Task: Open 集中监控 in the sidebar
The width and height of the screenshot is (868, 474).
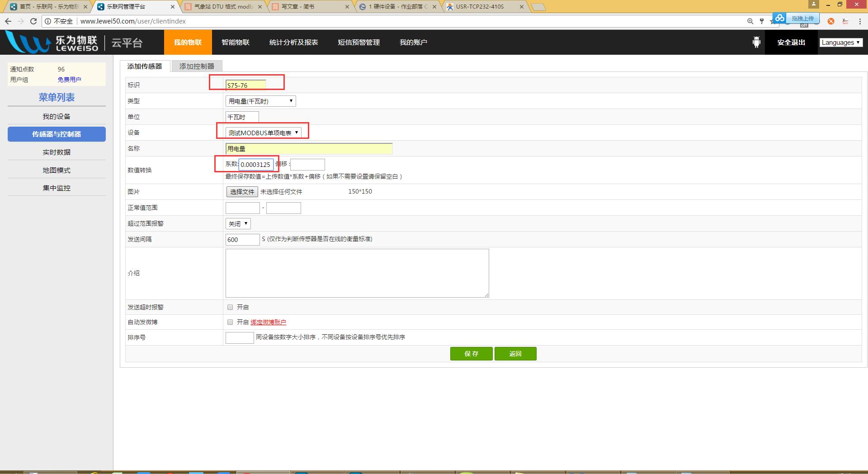Action: pyautogui.click(x=57, y=188)
